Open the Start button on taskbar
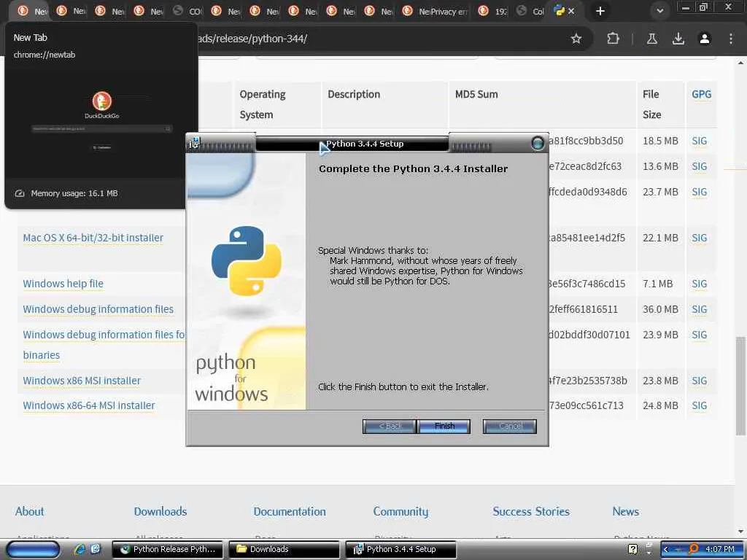Screen dimensions: 747x560 [32, 549]
